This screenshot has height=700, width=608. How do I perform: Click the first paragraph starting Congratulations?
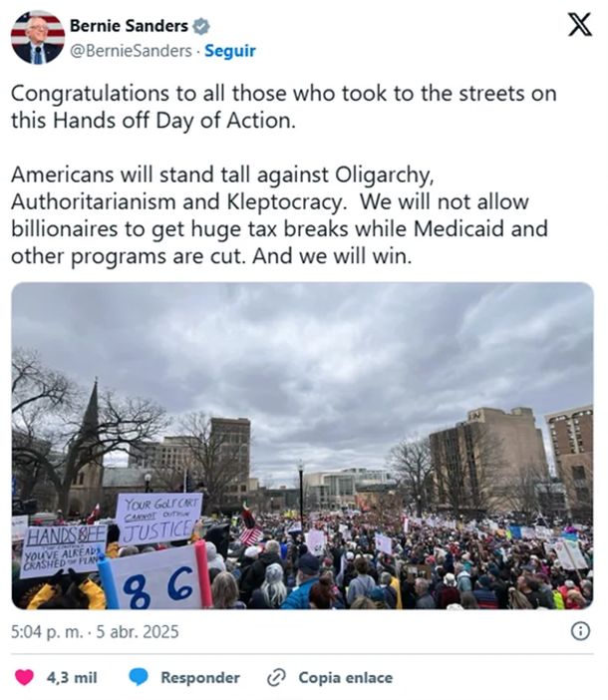[x=284, y=107]
